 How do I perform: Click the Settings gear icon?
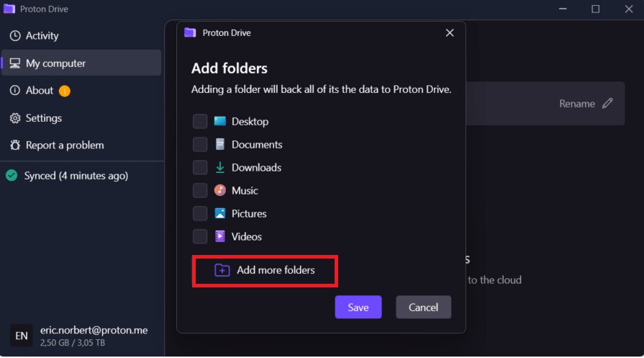[x=15, y=118]
